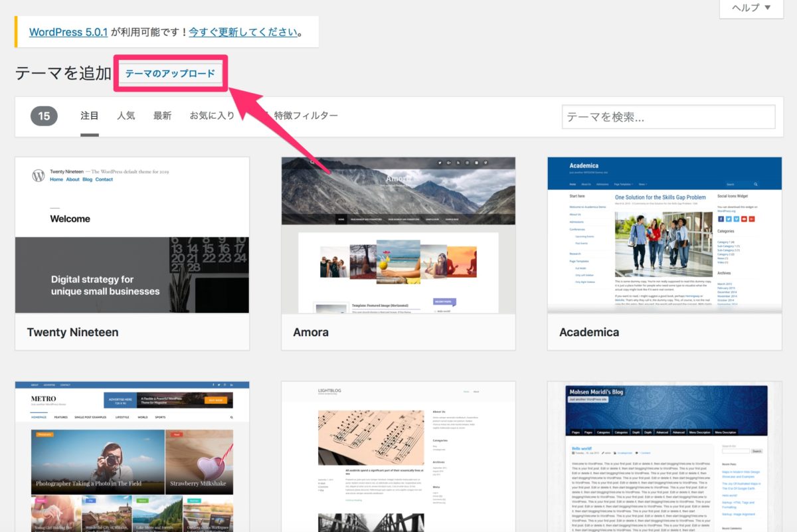797x532 pixels.
Task: Open the Twenty Nineteen theme preview thumbnail
Action: tap(132, 235)
